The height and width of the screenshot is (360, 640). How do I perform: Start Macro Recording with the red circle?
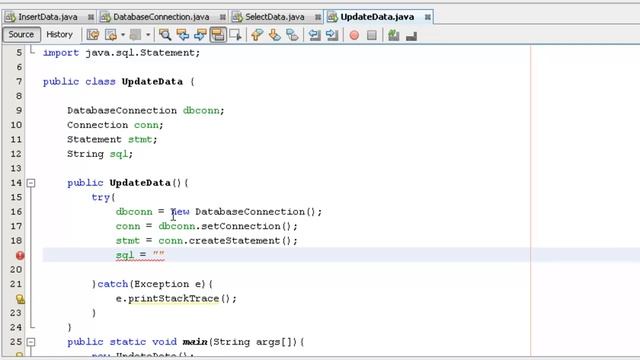click(x=354, y=36)
